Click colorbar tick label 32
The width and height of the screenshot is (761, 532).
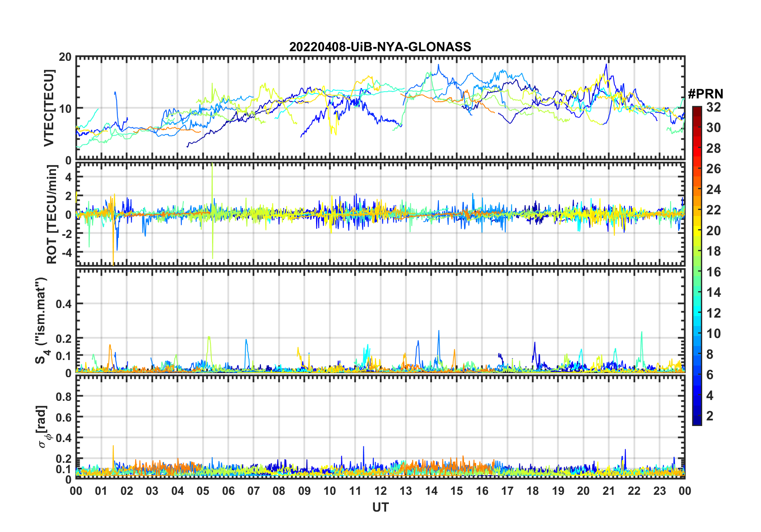point(713,107)
